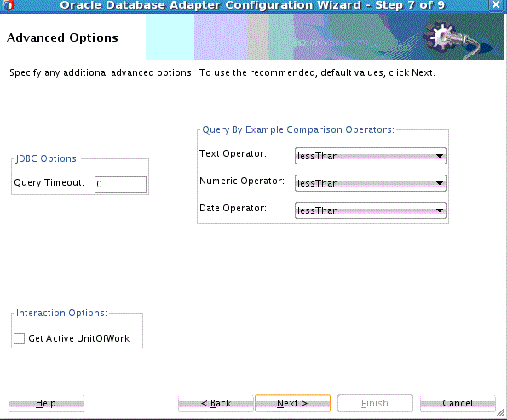Click the resize grip at window corner

(x=500, y=412)
